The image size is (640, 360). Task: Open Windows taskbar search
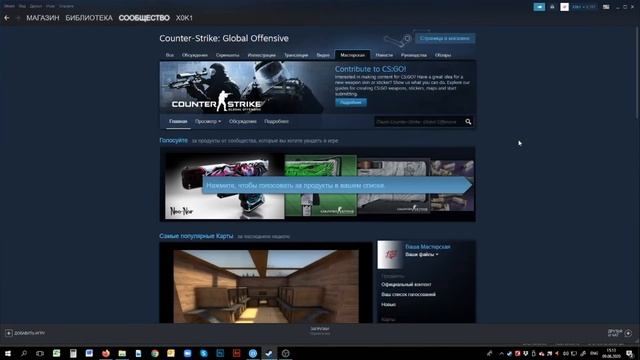click(x=24, y=353)
